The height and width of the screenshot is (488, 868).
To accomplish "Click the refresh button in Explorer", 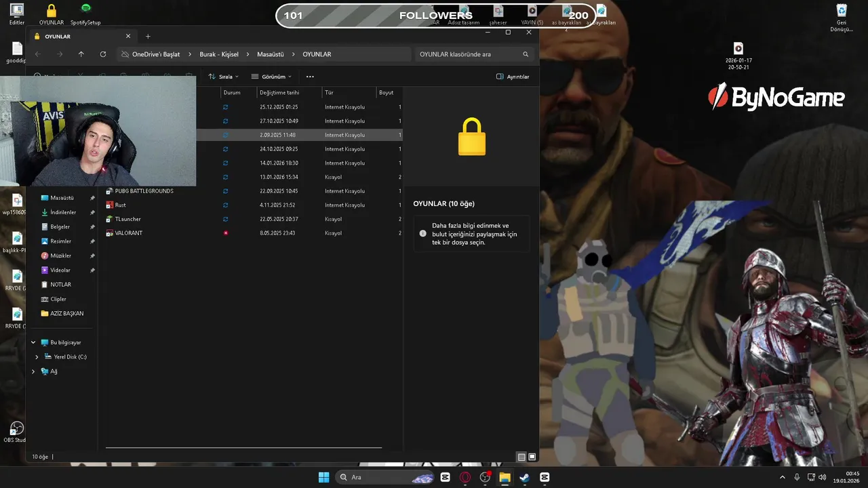I will click(103, 54).
